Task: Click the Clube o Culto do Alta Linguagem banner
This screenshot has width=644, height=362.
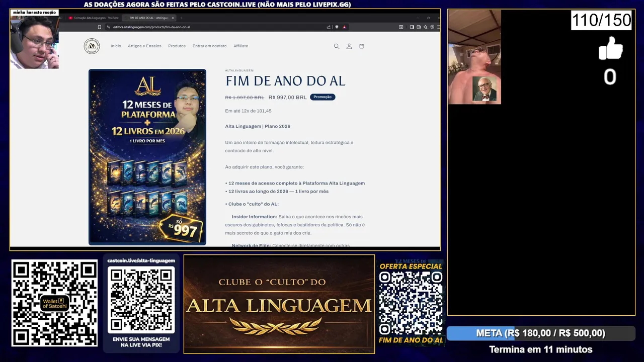Action: [x=279, y=304]
